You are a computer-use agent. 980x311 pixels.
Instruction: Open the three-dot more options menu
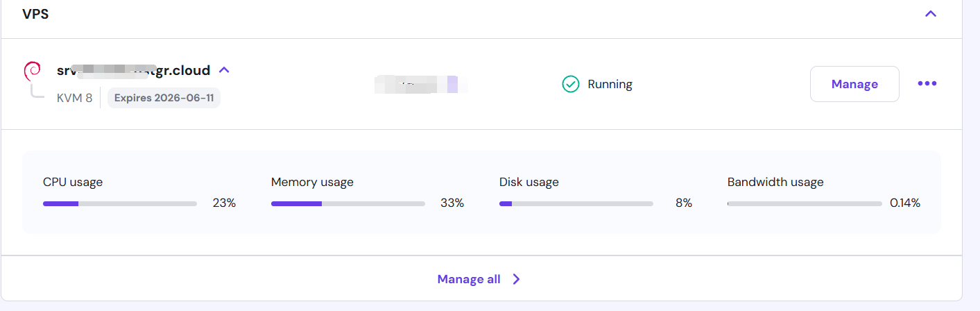pos(927,83)
